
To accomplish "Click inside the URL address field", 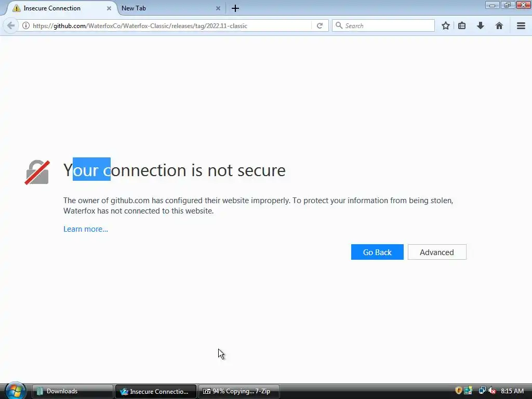I will click(171, 26).
